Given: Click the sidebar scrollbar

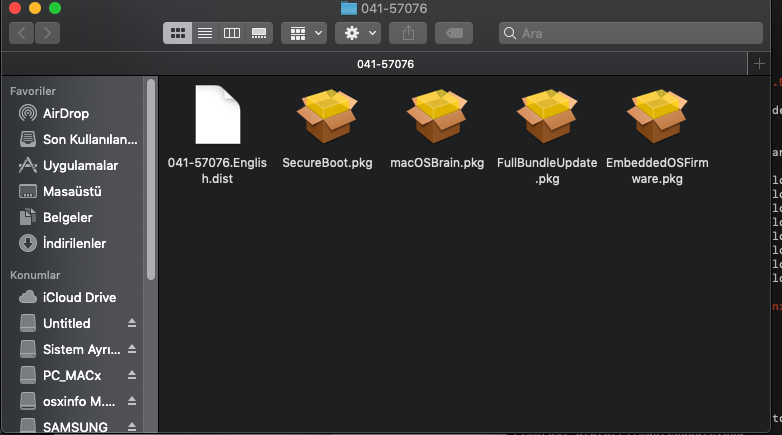Looking at the screenshot, I should click(151, 180).
